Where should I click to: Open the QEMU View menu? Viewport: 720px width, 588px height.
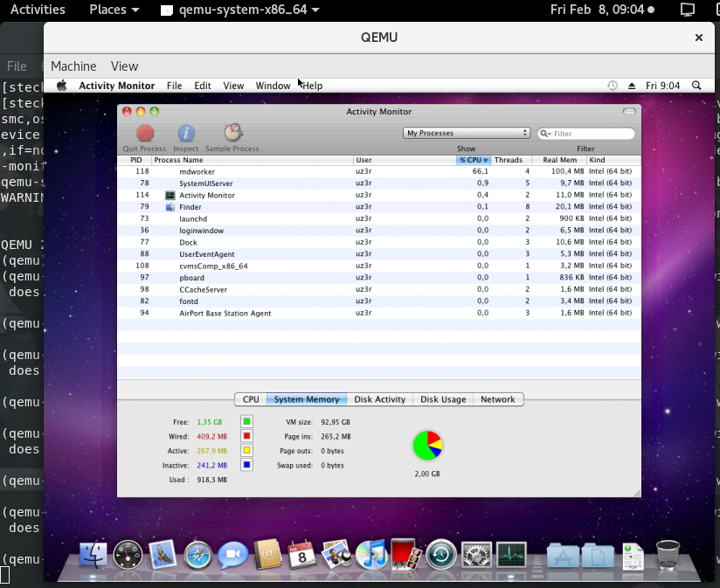(124, 66)
